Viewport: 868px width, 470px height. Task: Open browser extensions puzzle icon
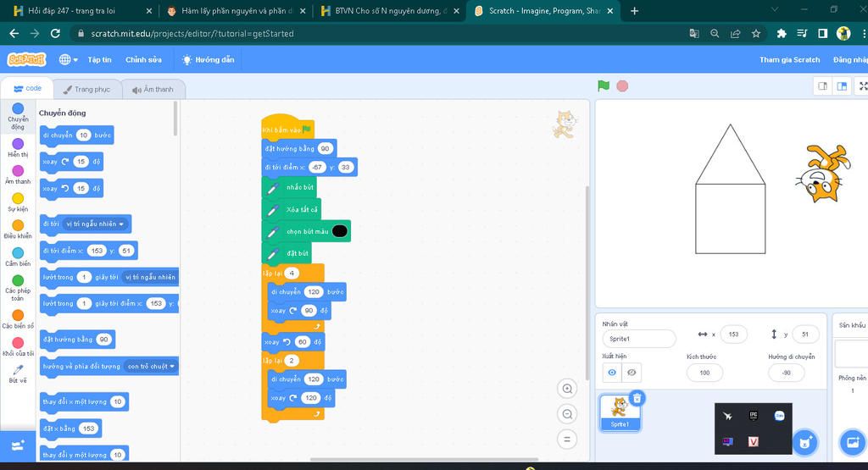[781, 34]
